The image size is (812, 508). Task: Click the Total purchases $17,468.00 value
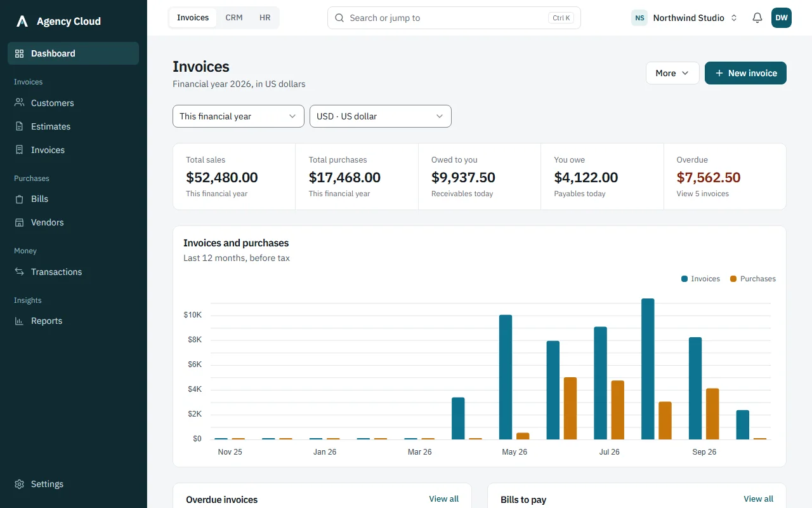click(x=344, y=177)
